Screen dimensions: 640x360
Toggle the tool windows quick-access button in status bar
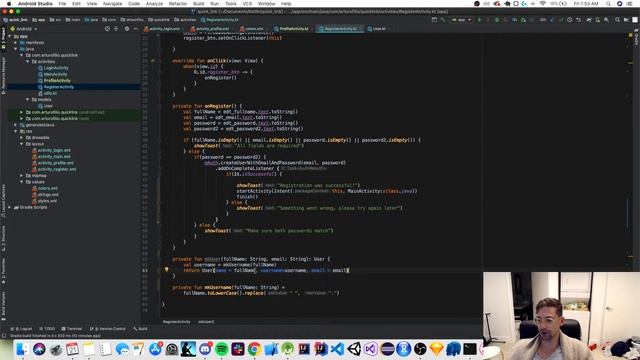click(4, 336)
